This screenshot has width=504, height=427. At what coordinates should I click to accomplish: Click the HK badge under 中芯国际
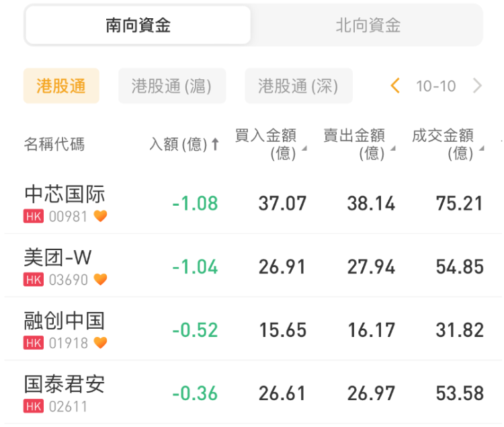coord(34,217)
